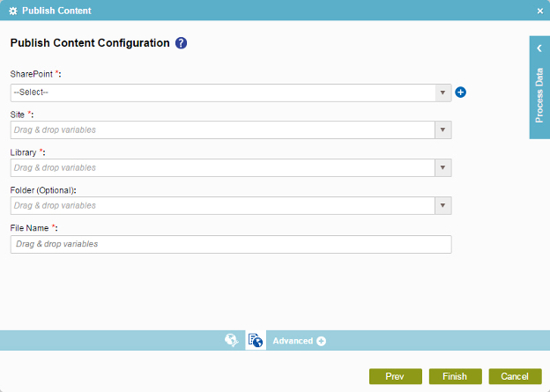The image size is (550, 392).
Task: Switch to the general configuration globe tab
Action: point(232,340)
